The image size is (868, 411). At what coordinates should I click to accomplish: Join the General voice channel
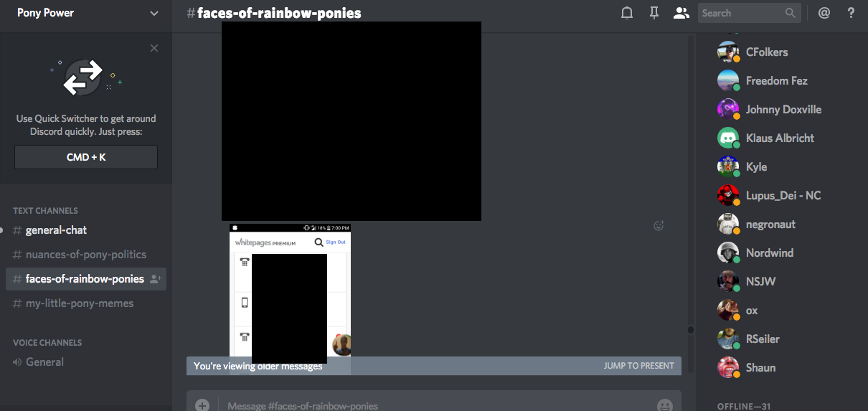[44, 362]
